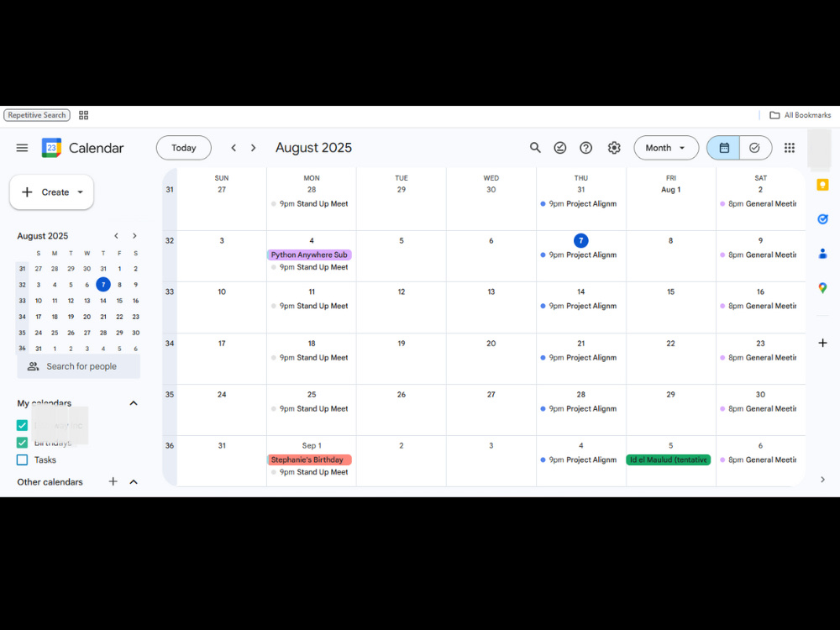The image size is (840, 630).
Task: Hide the side panel with bottom chevron
Action: (823, 480)
